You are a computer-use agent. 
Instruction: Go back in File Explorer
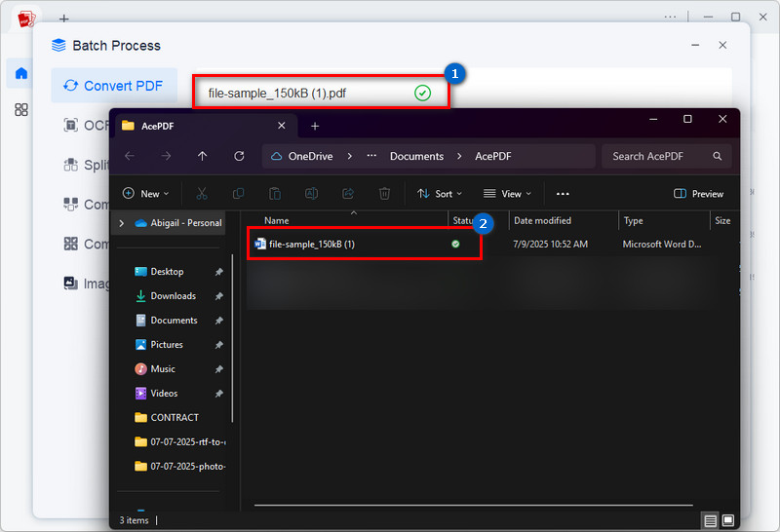[130, 156]
